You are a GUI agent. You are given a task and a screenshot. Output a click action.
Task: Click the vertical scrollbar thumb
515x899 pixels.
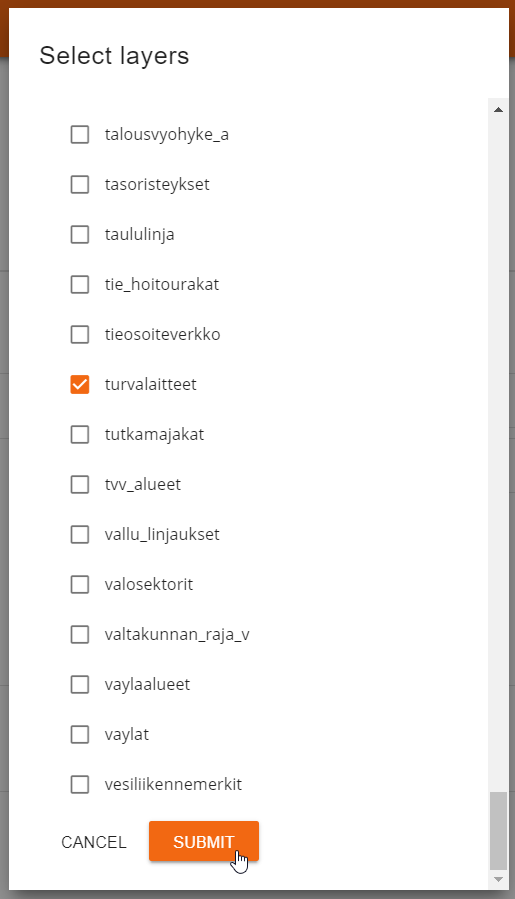(498, 830)
